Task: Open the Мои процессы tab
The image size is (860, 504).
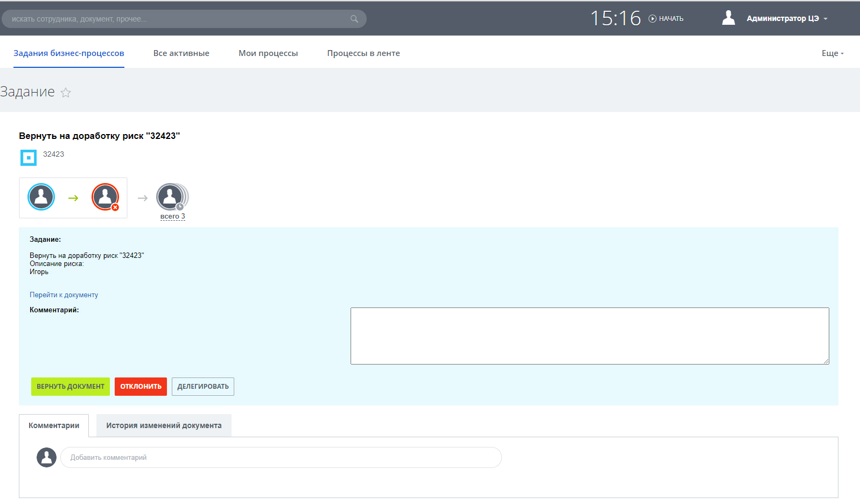Action: pyautogui.click(x=268, y=53)
